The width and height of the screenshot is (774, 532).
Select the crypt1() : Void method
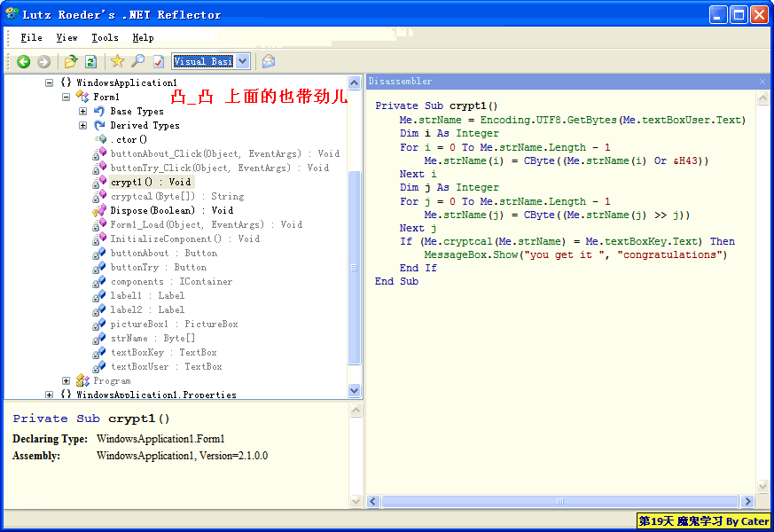point(151,182)
